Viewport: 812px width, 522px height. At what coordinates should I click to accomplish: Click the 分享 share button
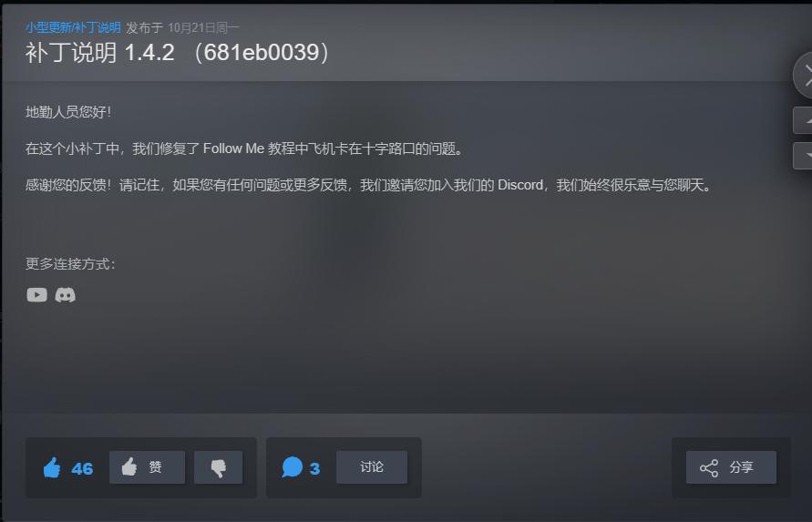(x=731, y=467)
